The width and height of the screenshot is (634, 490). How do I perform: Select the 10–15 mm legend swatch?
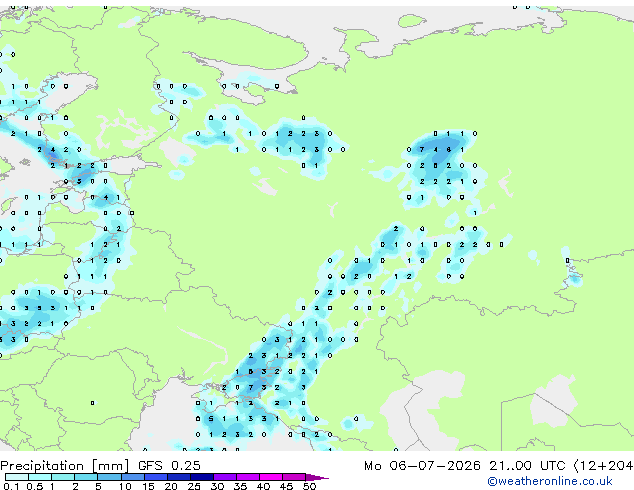tap(133, 477)
